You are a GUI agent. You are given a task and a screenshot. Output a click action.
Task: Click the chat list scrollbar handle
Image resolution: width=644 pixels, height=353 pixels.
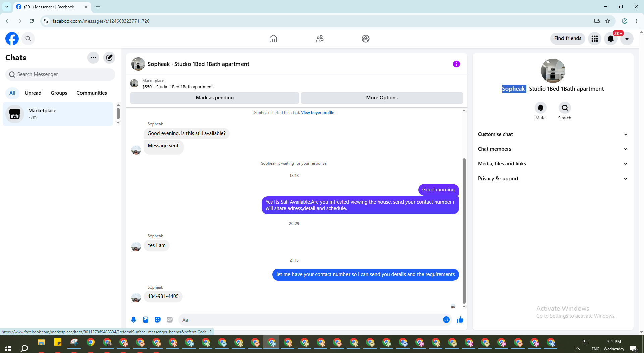(x=118, y=113)
